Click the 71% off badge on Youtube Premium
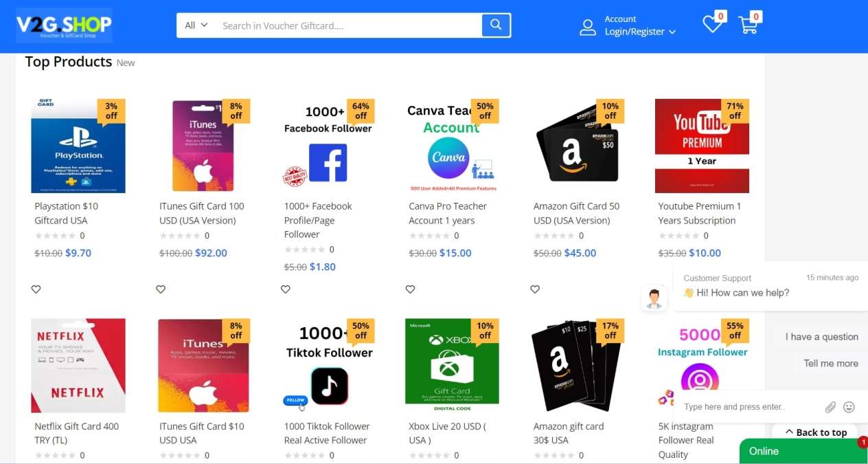 pyautogui.click(x=735, y=111)
